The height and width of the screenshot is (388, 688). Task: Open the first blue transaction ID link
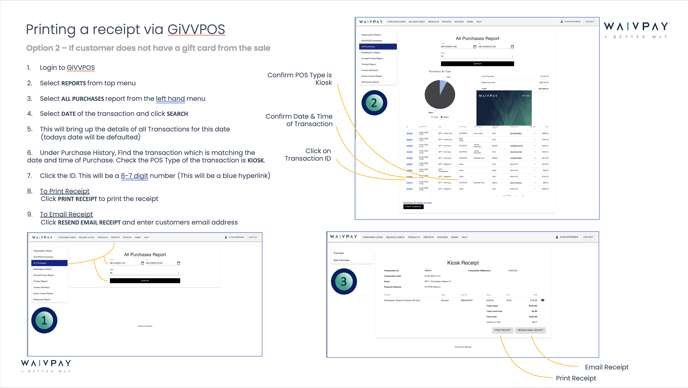point(409,133)
